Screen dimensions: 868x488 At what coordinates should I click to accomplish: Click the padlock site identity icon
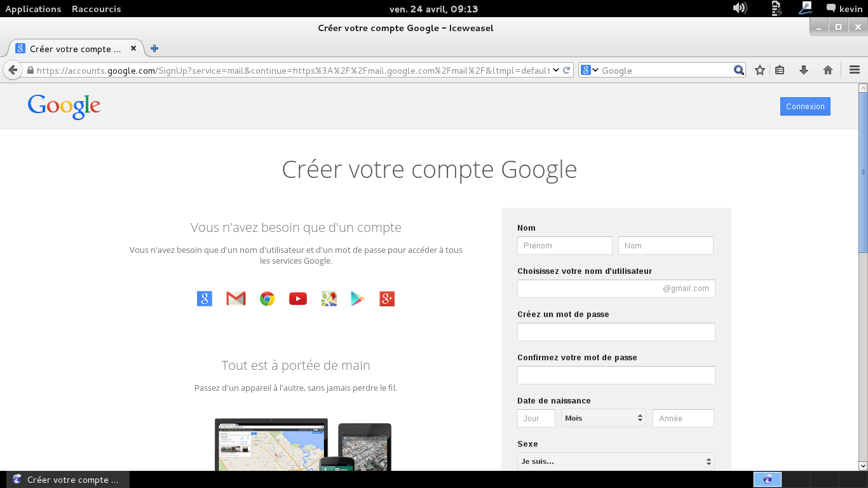30,71
